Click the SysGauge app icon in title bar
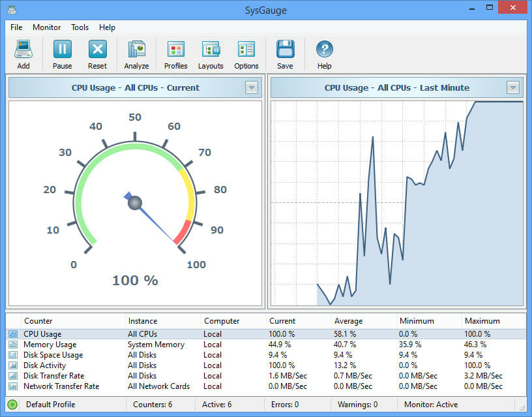Screen dimensions: 532x417 tap(12, 10)
